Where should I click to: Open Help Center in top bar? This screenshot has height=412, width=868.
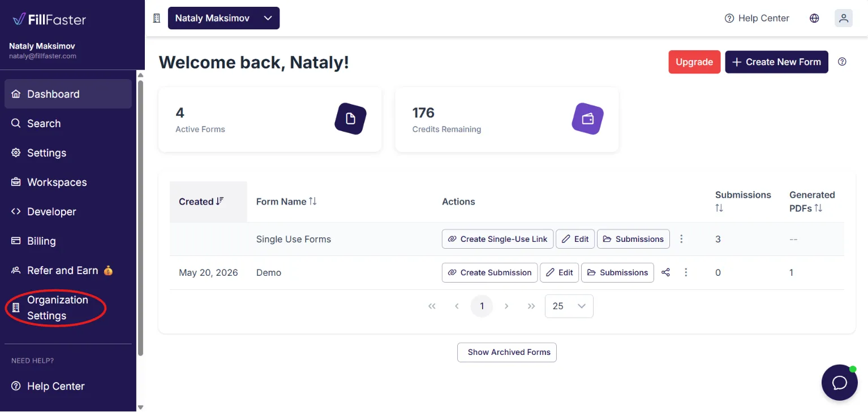[x=757, y=18]
